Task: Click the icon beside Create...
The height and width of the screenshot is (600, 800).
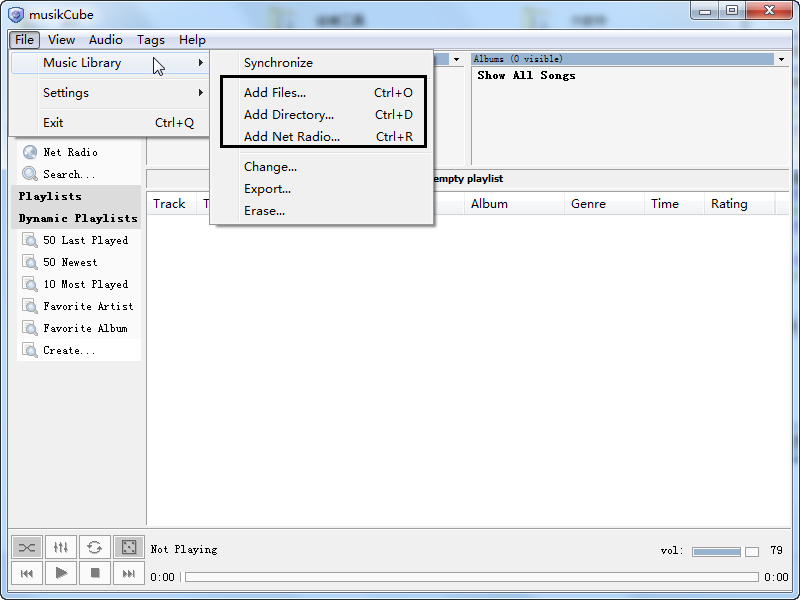Action: (30, 351)
